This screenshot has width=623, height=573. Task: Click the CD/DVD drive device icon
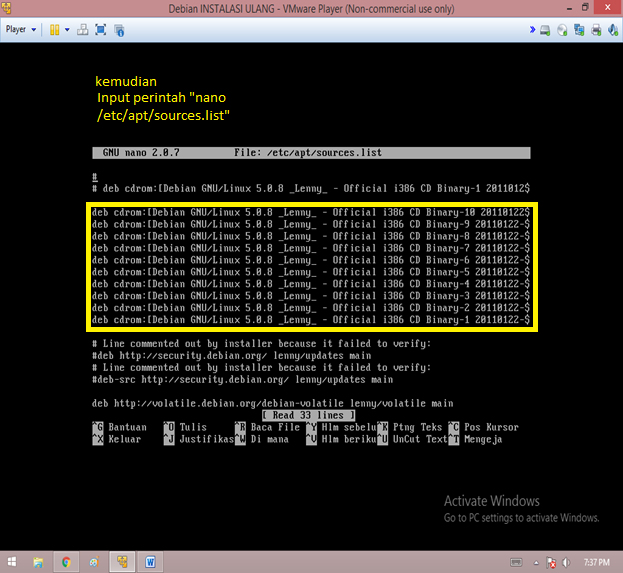point(562,30)
